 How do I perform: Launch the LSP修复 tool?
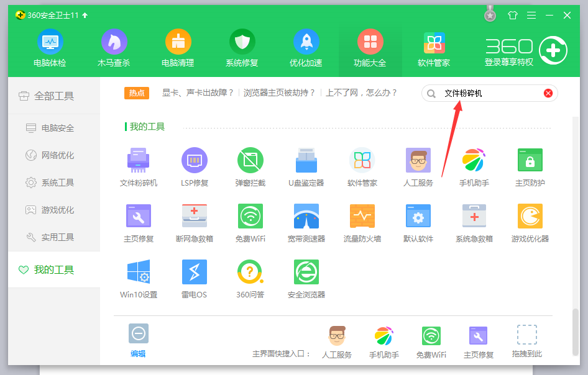click(x=195, y=168)
